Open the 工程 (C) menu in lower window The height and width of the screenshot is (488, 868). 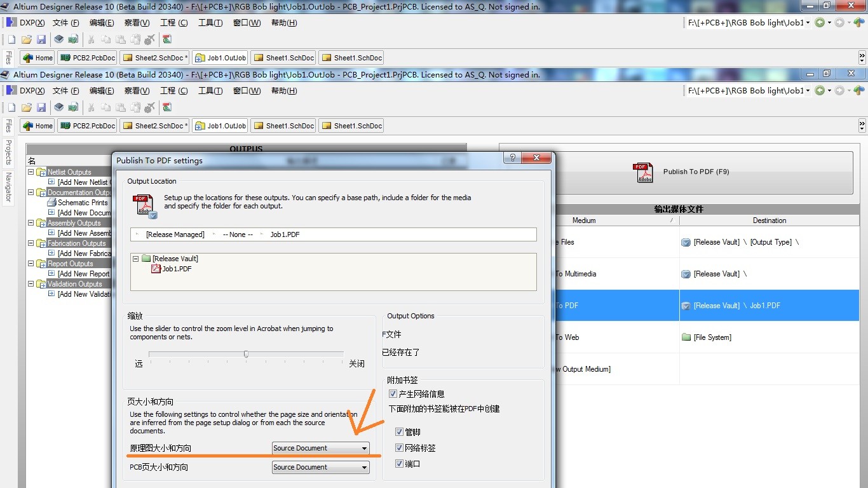(x=174, y=91)
